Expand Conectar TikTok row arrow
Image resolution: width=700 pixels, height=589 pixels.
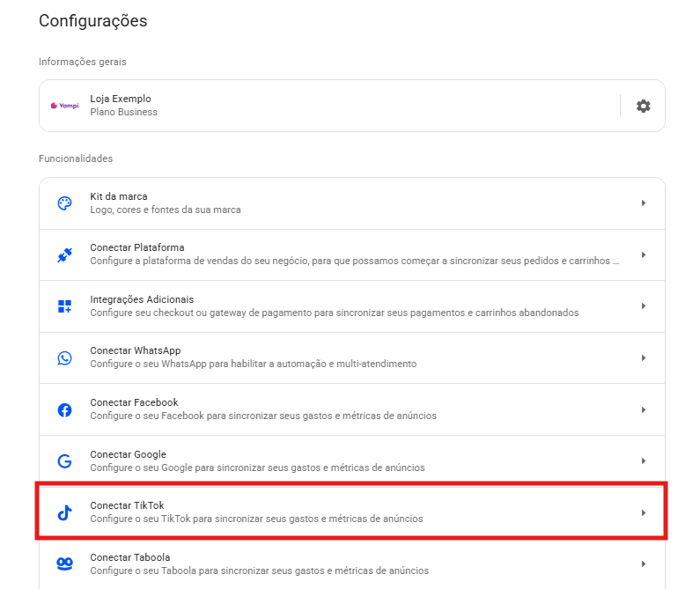pyautogui.click(x=644, y=512)
